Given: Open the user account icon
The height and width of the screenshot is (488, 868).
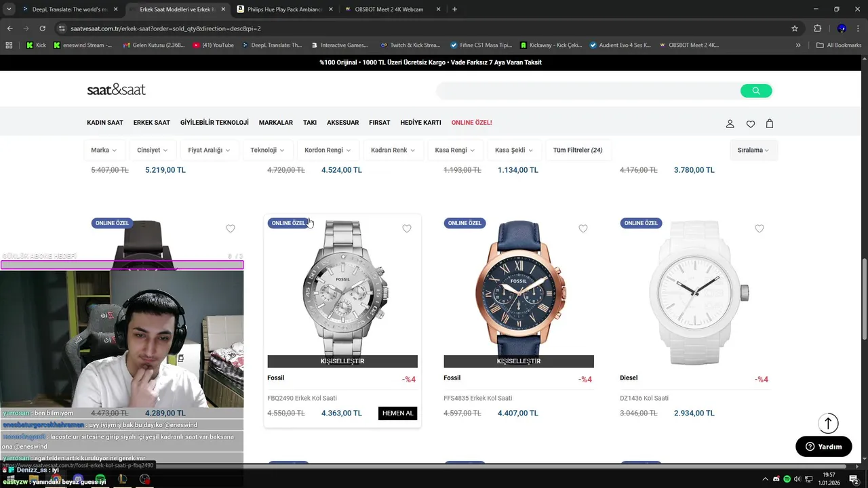Looking at the screenshot, I should click(730, 123).
